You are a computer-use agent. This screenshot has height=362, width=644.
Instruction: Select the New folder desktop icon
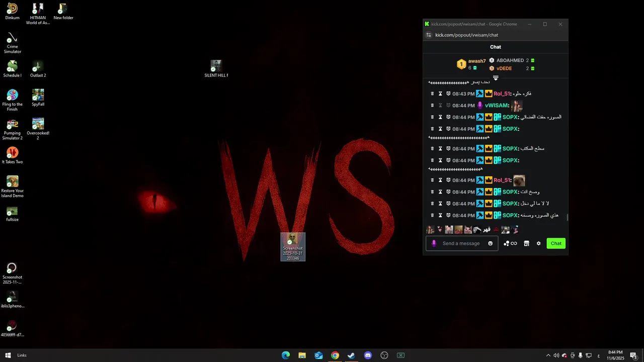(x=63, y=12)
